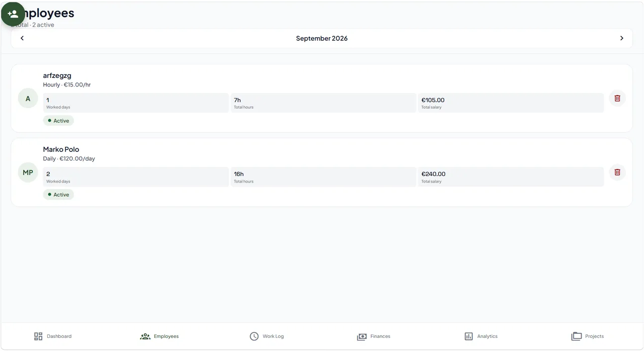
Task: Click the add employee floating button
Action: [13, 14]
